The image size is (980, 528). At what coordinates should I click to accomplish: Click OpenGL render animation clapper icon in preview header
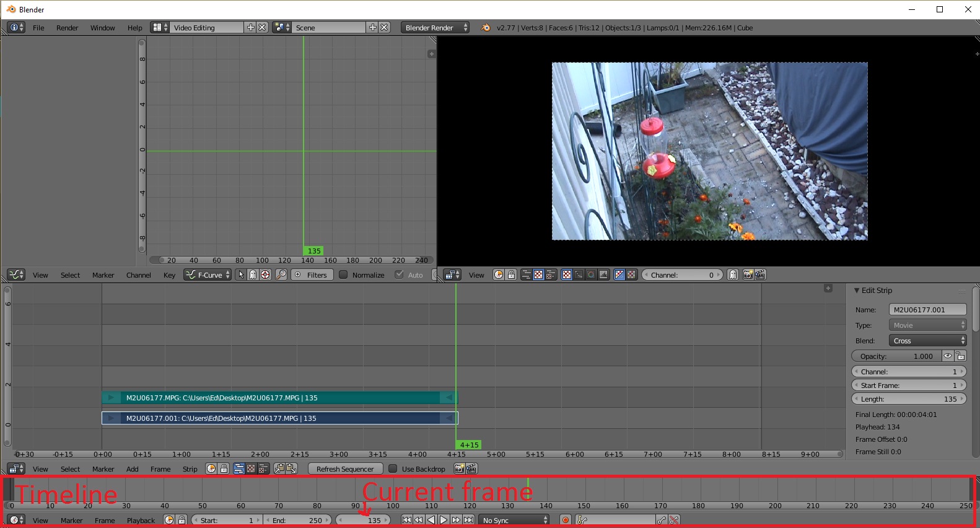(x=761, y=275)
